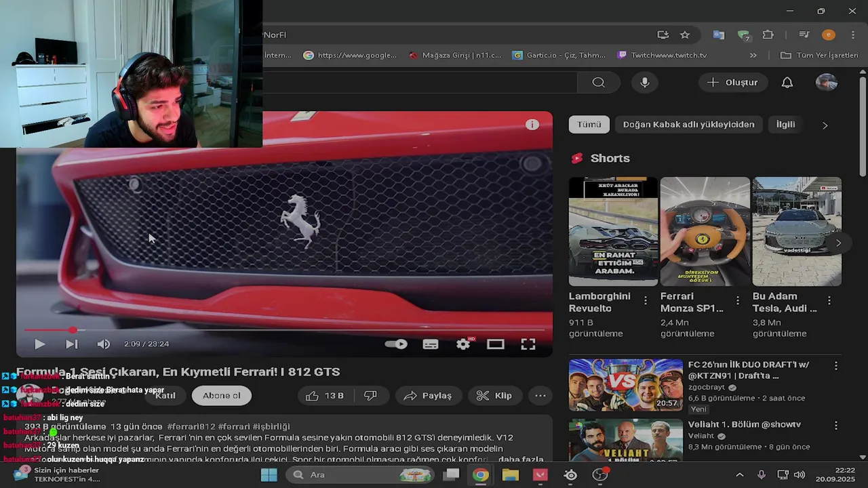The height and width of the screenshot is (488, 868).
Task: Open the player settings gear
Action: pyautogui.click(x=463, y=344)
